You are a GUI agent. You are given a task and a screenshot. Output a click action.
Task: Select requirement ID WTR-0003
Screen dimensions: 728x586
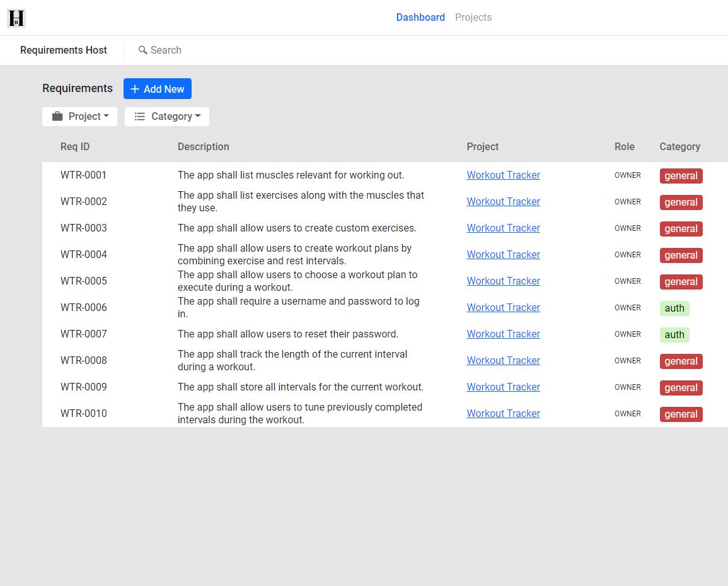(x=84, y=228)
